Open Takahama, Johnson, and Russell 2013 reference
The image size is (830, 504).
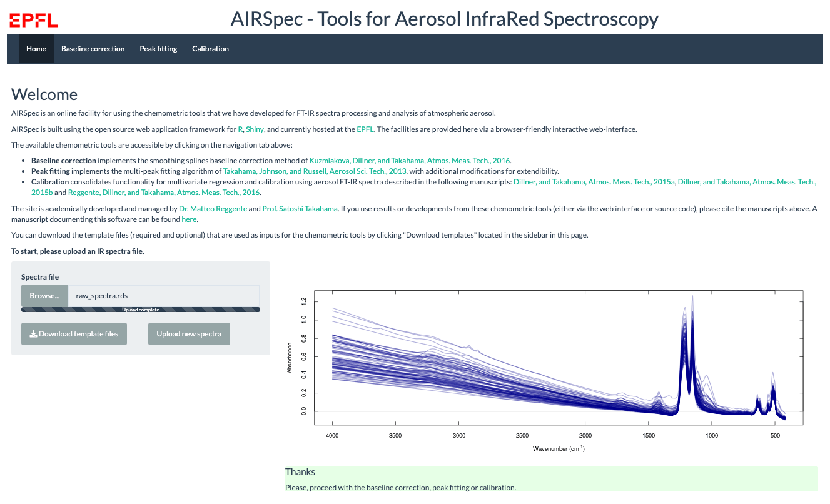[x=315, y=171]
